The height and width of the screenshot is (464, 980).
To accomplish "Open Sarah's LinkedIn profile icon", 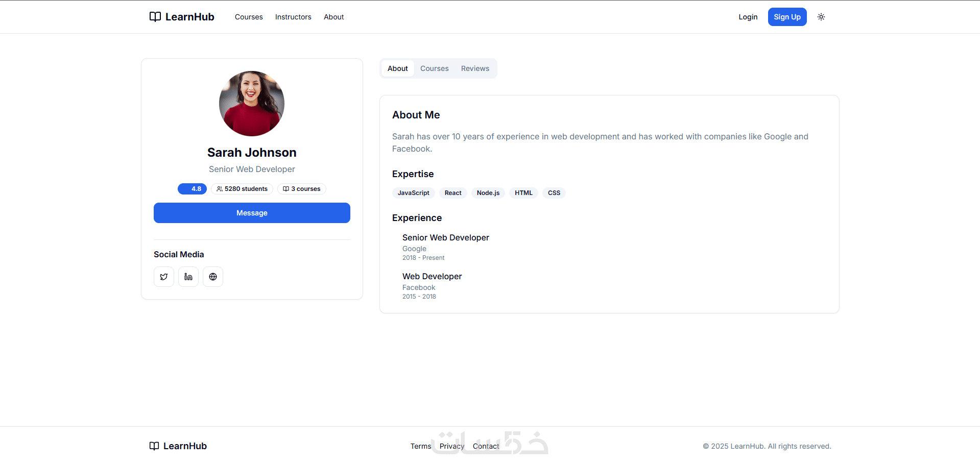I will tap(188, 277).
